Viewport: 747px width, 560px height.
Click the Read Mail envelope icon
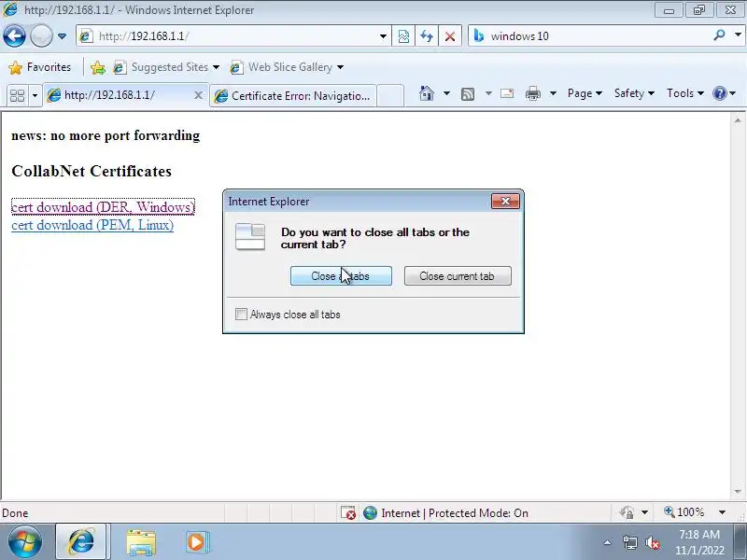[507, 93]
